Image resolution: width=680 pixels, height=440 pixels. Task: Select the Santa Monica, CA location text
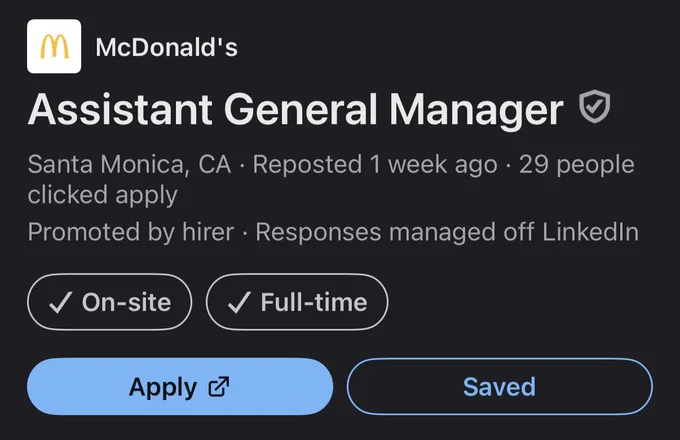tap(129, 164)
